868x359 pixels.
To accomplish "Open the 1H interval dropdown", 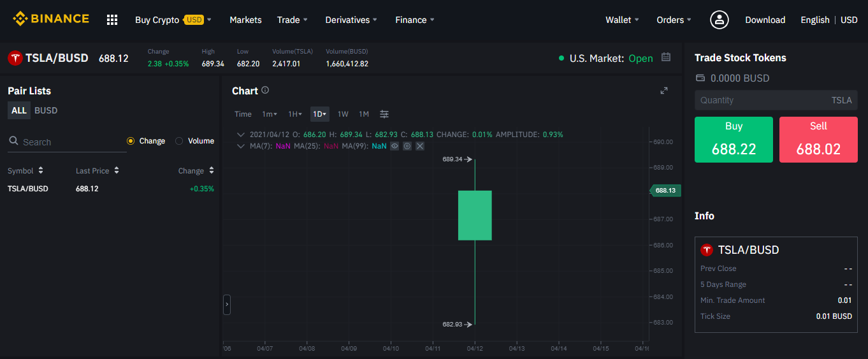I will pos(295,114).
